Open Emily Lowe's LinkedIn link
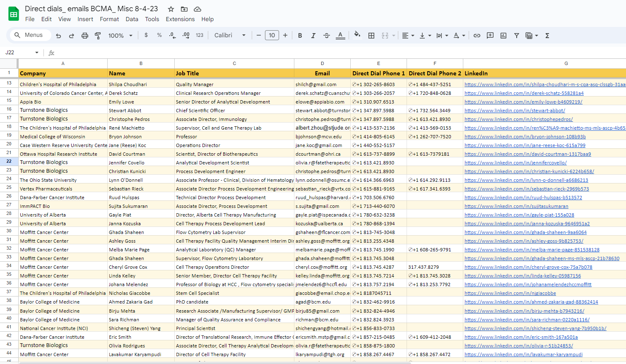The height and width of the screenshot is (364, 626). coord(523,102)
